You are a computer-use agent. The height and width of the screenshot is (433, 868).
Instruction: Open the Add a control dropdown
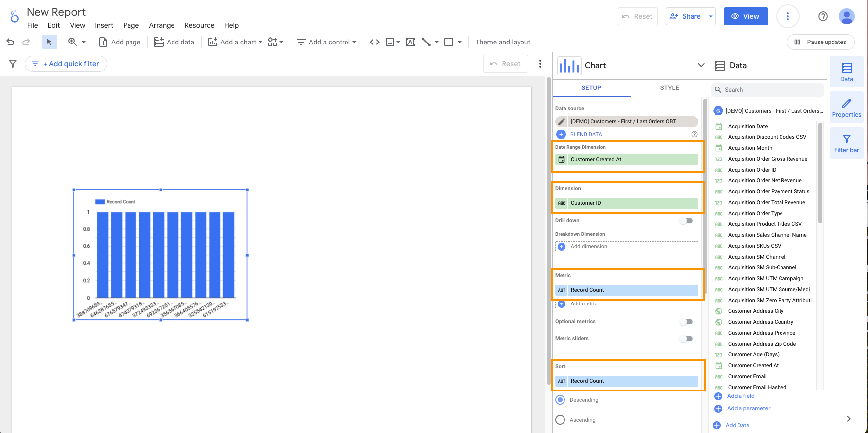coord(326,42)
